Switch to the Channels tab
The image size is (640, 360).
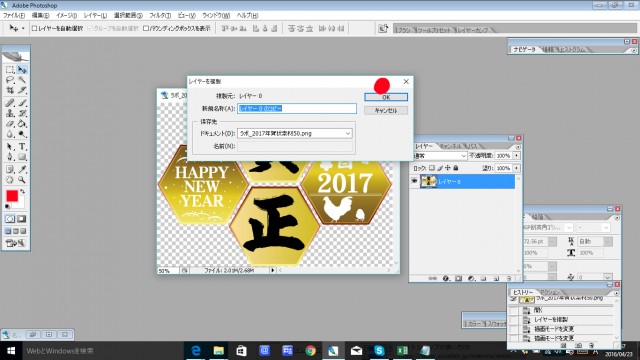(x=451, y=146)
